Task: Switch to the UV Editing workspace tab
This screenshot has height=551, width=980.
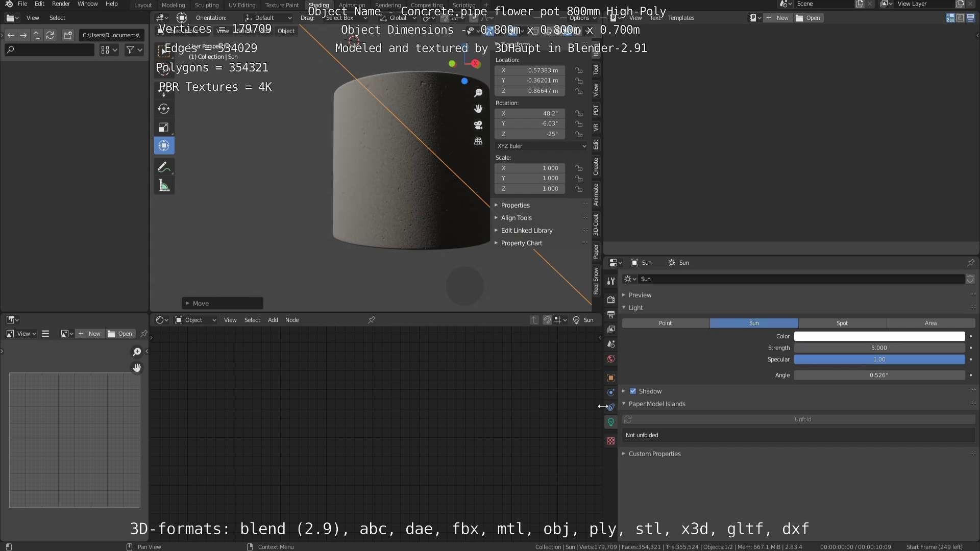Action: point(241,5)
